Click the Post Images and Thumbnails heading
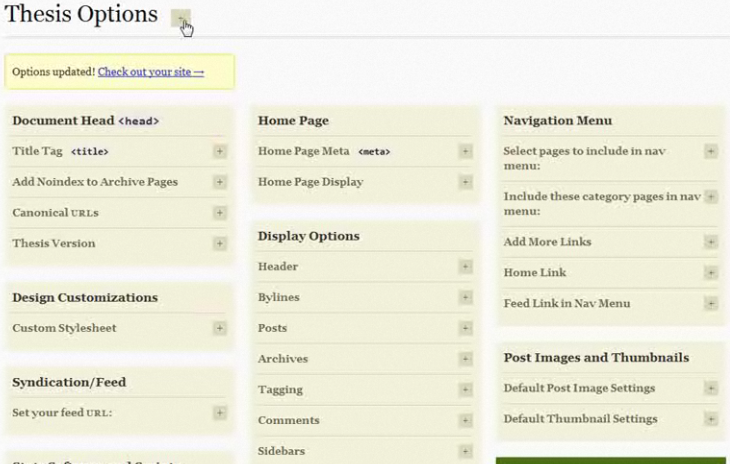This screenshot has width=730, height=464. click(x=596, y=357)
